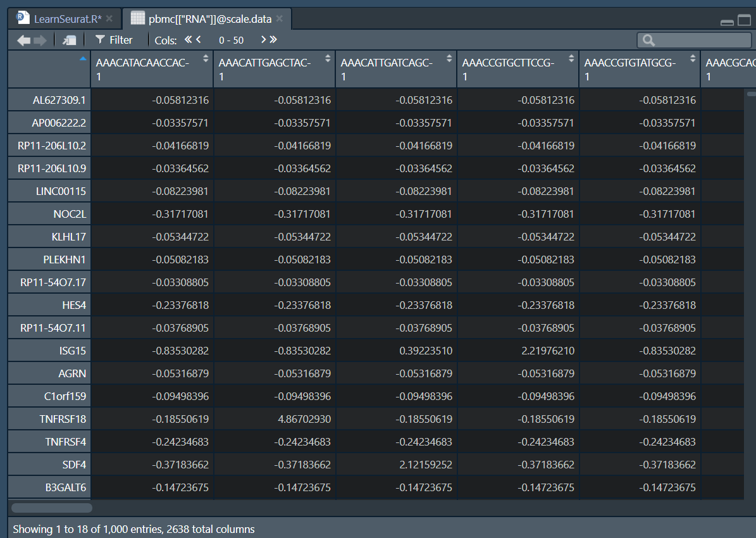Click the horizontal scrollbar thumb at bottom
Viewport: 756px width, 538px height.
pos(52,508)
